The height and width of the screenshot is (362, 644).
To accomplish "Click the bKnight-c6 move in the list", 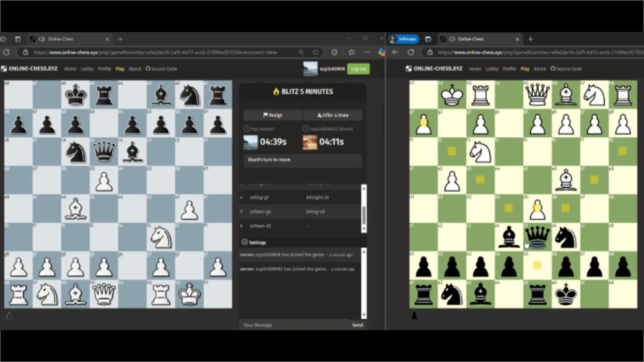I will click(317, 198).
